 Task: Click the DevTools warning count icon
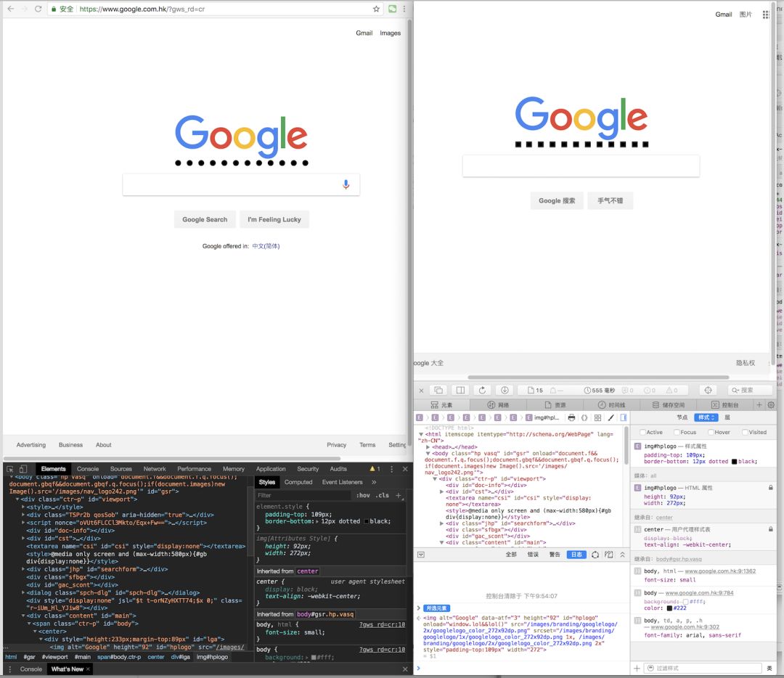coord(375,469)
